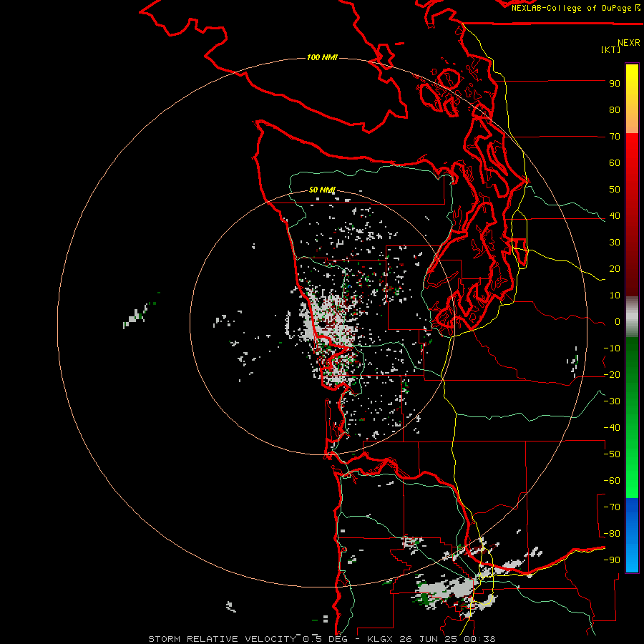644x644 pixels.
Task: Click the -90 value on the velocity scale
Action: point(612,560)
